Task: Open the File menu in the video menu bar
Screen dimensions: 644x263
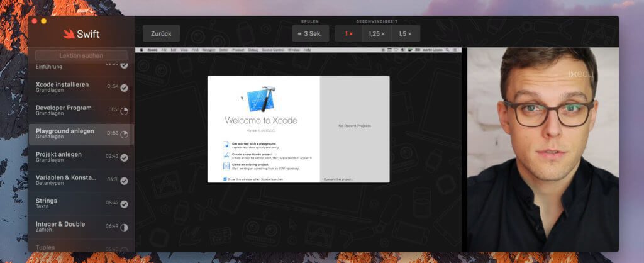Action: 164,50
